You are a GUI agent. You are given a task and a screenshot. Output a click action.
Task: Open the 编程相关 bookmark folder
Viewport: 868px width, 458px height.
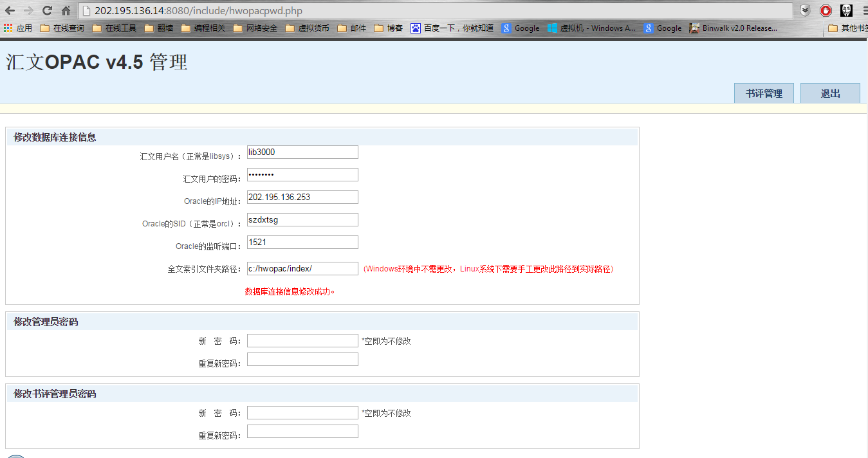click(203, 28)
